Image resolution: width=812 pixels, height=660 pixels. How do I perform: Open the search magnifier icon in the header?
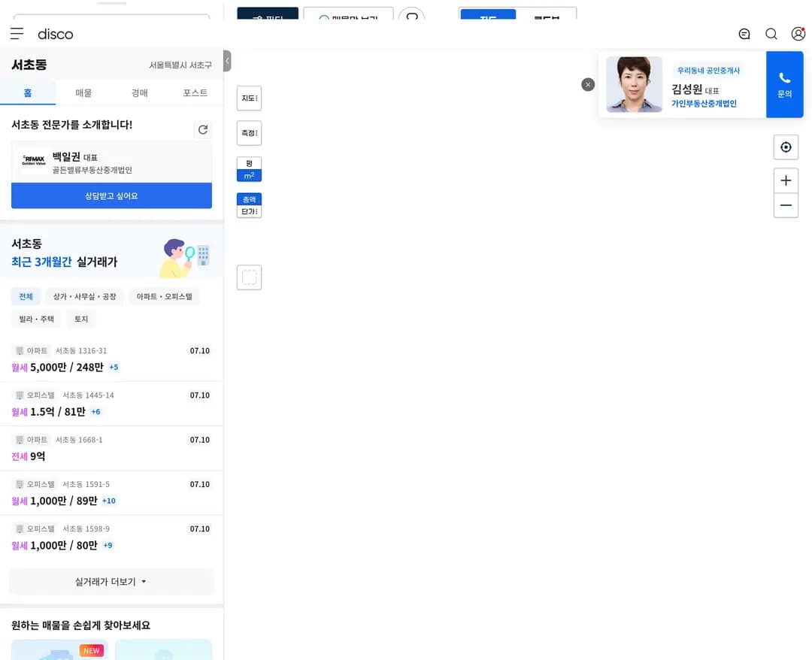tap(771, 34)
